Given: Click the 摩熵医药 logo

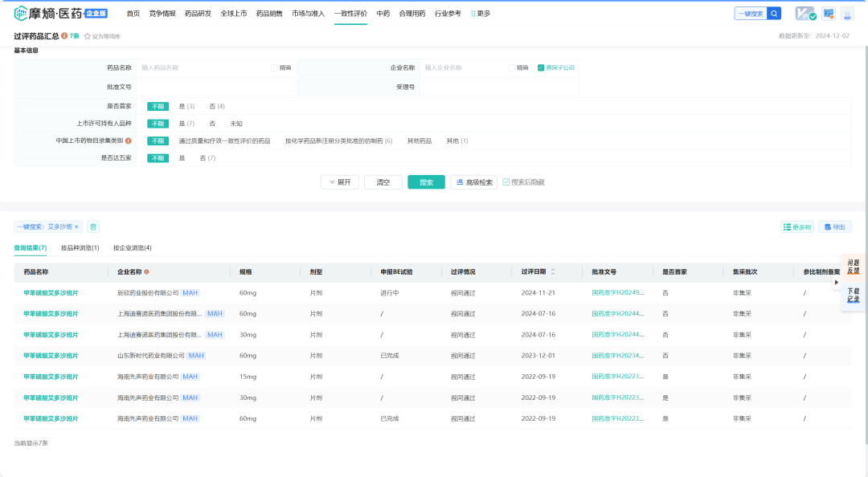Looking at the screenshot, I should (60, 14).
